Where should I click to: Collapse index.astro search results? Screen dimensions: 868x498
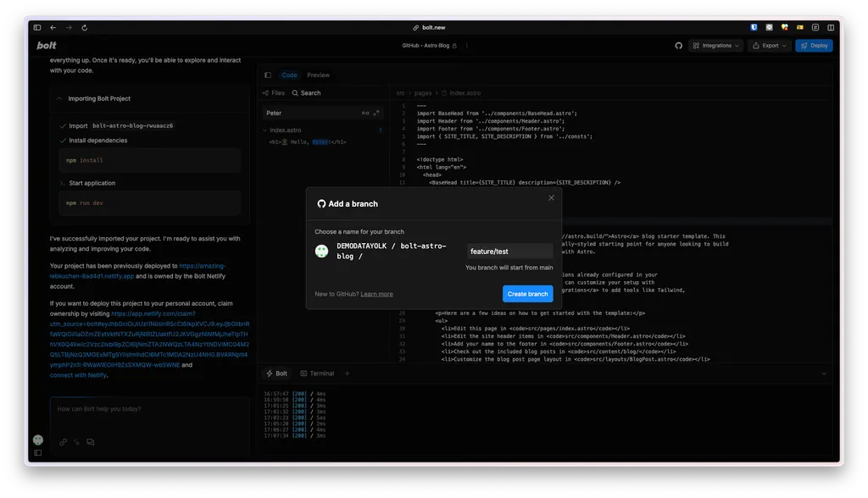264,130
